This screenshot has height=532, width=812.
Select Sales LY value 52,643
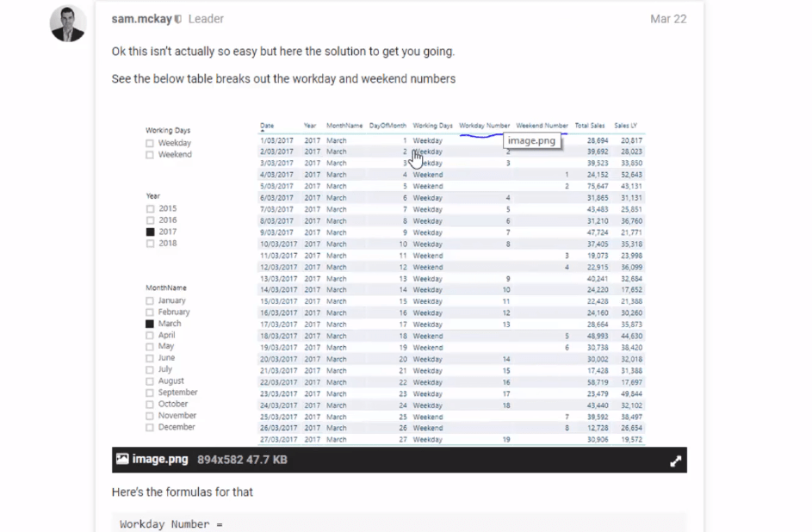click(631, 175)
